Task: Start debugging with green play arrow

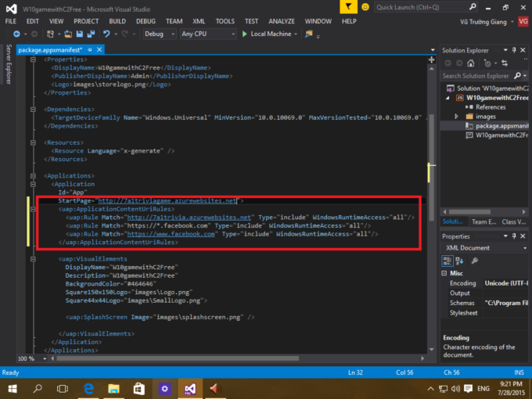Action: point(244,34)
